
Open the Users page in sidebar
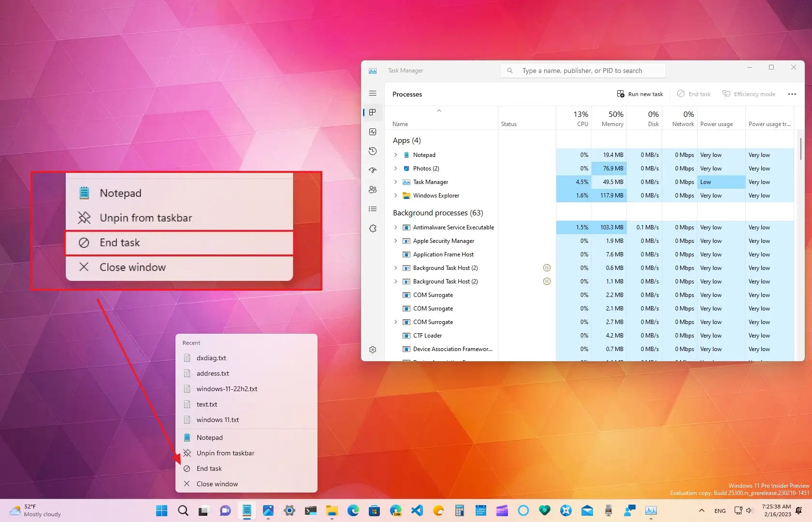pos(373,190)
